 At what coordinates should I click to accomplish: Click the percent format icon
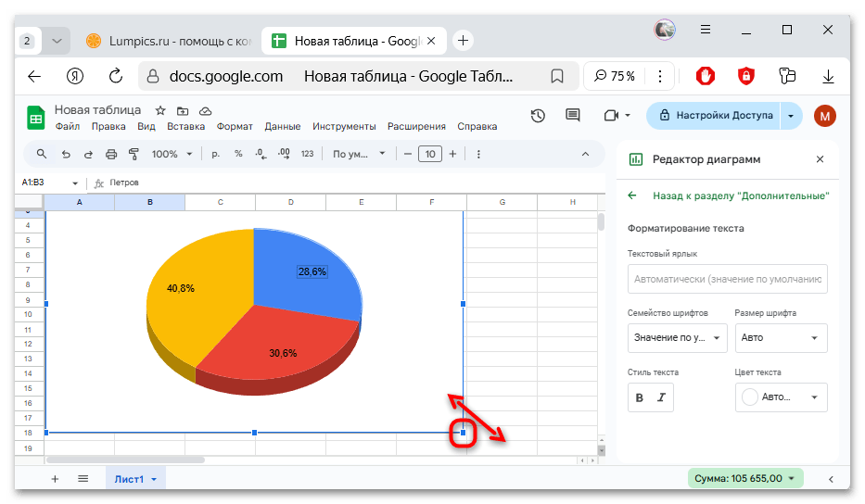(x=238, y=154)
